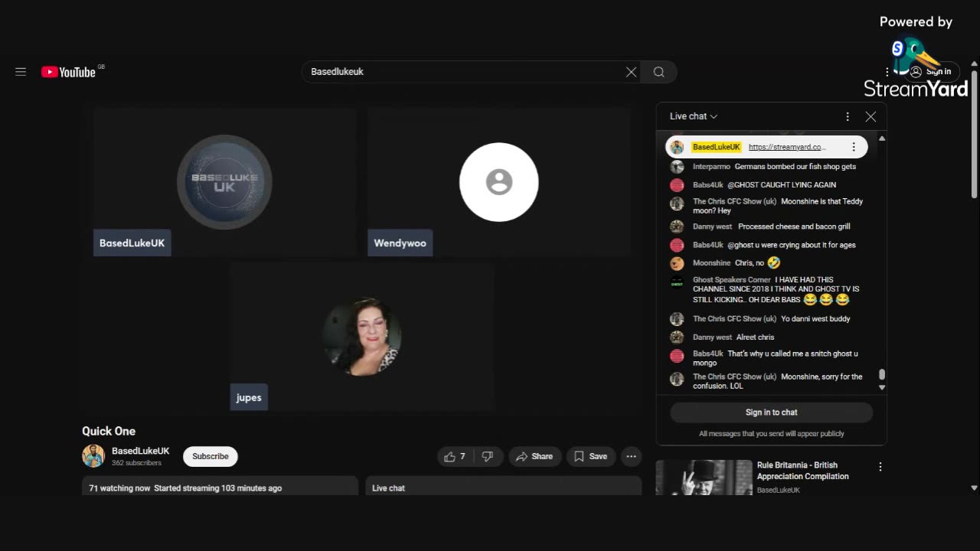Open pinned message three-dot options

tap(854, 147)
